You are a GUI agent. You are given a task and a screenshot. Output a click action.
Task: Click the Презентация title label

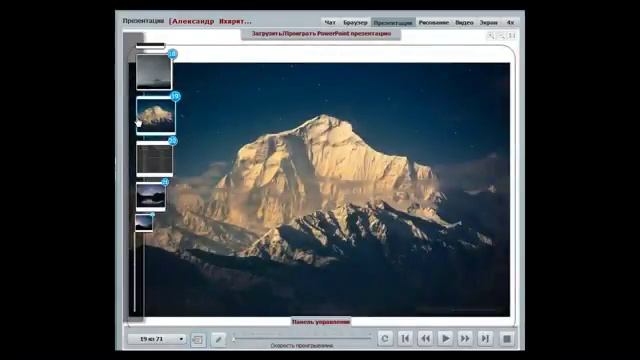[x=143, y=21]
